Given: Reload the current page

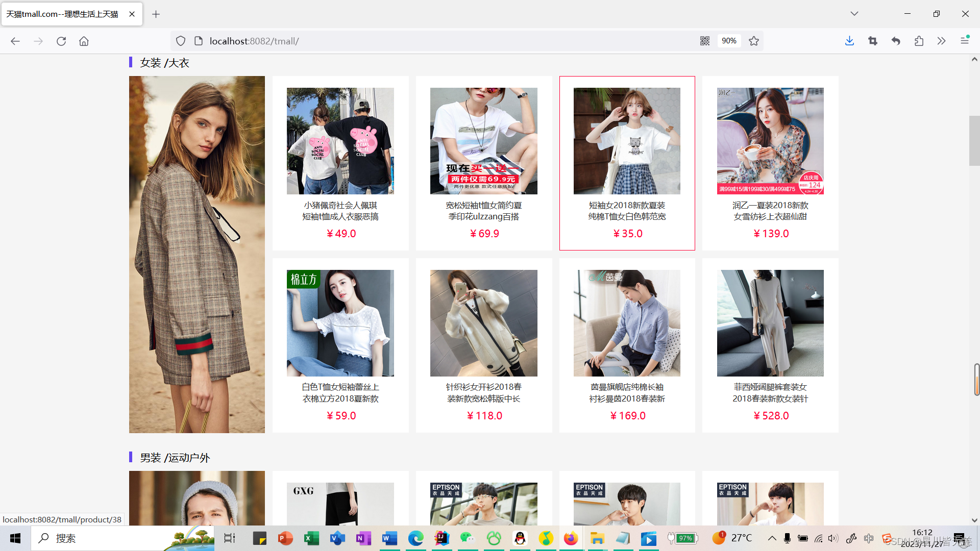Looking at the screenshot, I should tap(61, 41).
